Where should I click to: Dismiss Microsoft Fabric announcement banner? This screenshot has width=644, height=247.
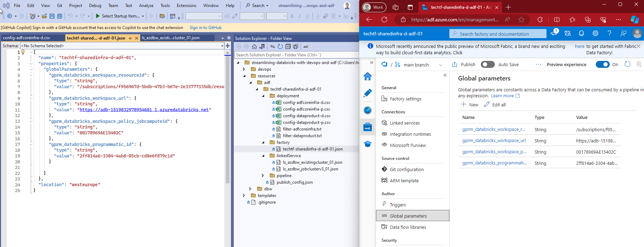click(638, 46)
